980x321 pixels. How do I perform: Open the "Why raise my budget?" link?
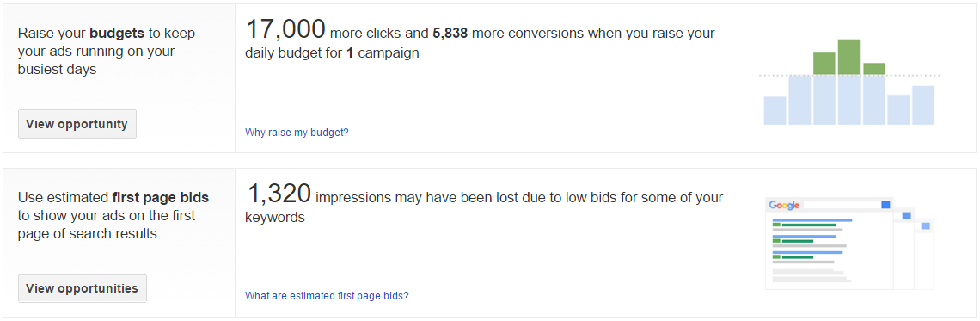tap(297, 132)
